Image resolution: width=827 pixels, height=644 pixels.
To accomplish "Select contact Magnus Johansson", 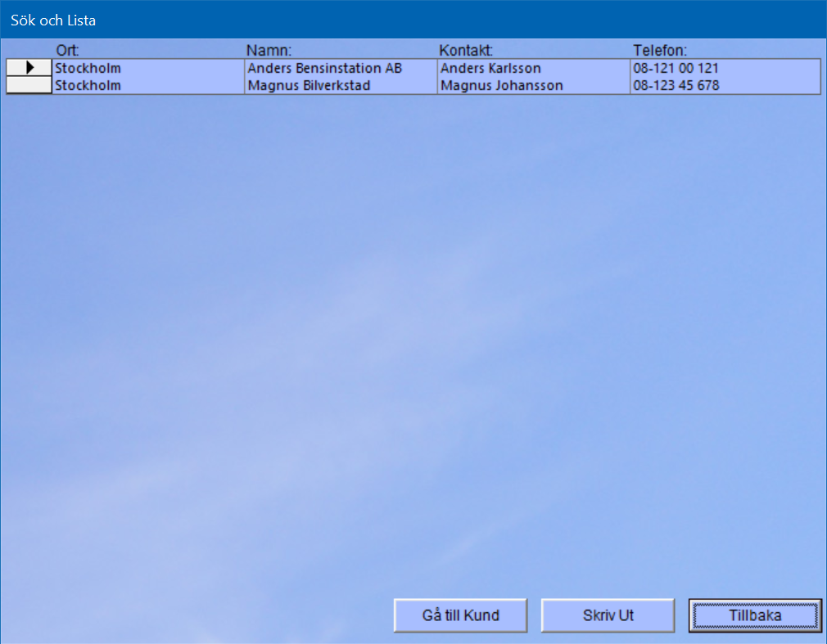I will [532, 85].
